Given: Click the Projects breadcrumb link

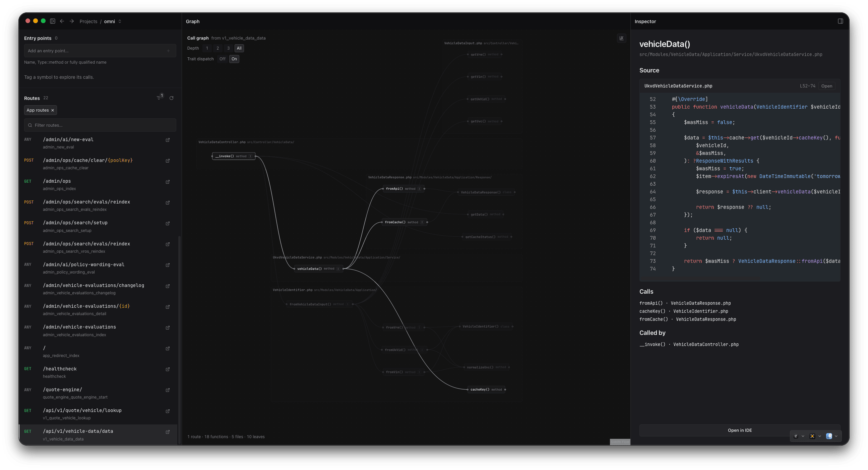Looking at the screenshot, I should (88, 21).
